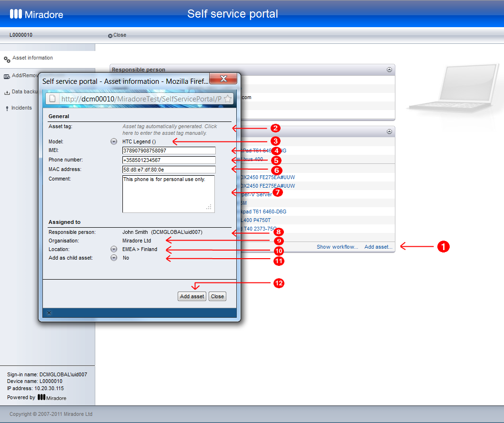Viewport: 504px width, 423px height.
Task: Open the Location dropdown arrow
Action: (x=114, y=249)
